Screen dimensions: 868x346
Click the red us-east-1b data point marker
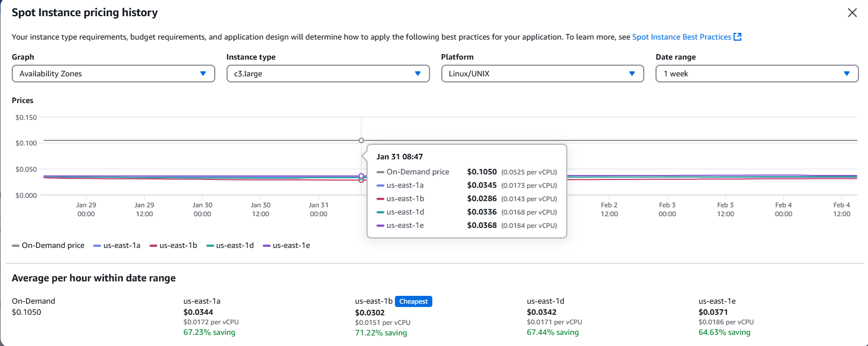coord(361,180)
